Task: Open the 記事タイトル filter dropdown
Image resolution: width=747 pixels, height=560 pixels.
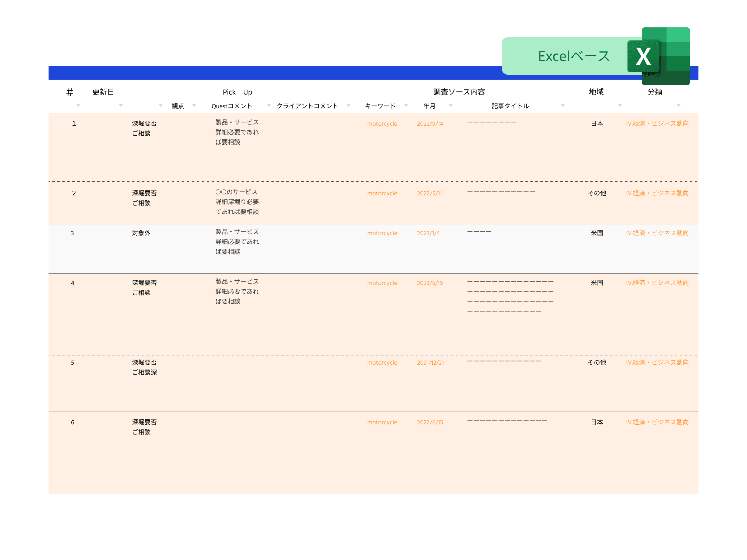Action: [563, 106]
